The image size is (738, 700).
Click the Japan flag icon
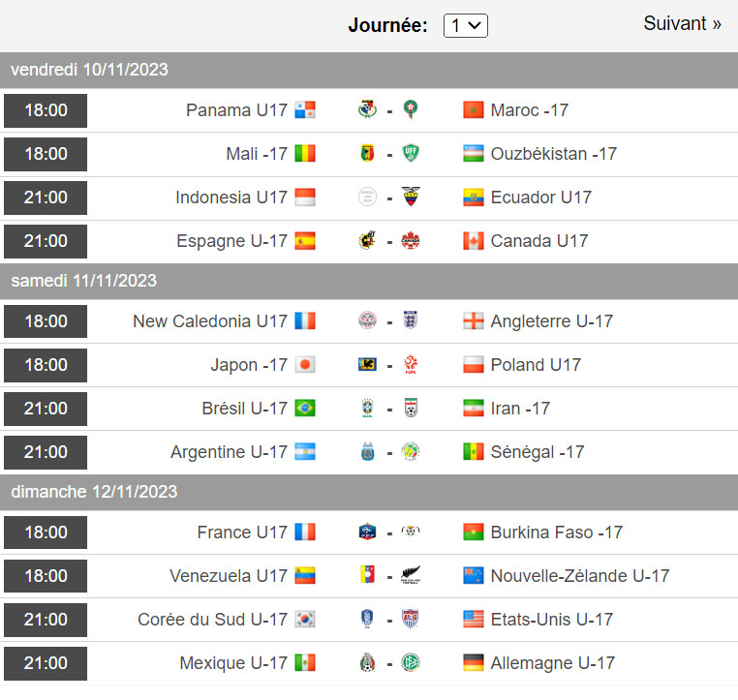(305, 365)
